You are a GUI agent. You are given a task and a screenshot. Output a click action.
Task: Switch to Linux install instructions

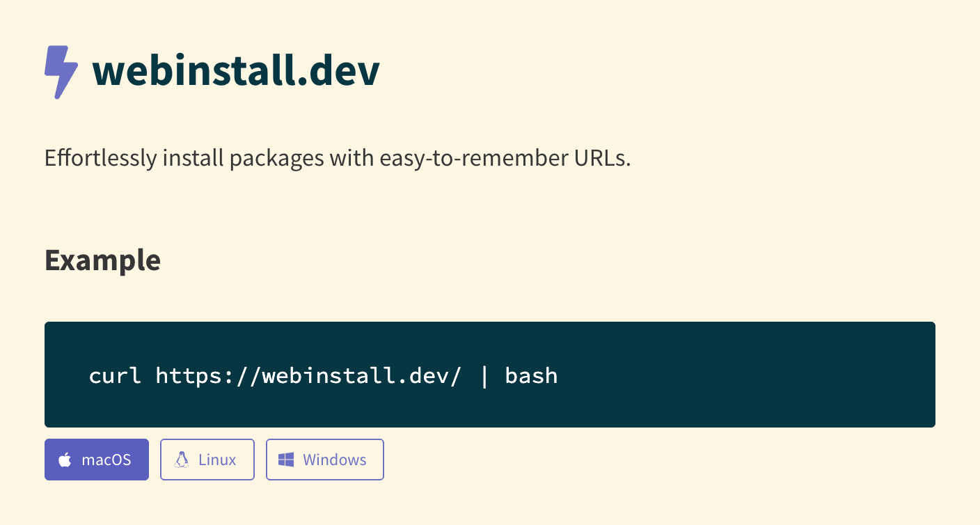click(207, 459)
